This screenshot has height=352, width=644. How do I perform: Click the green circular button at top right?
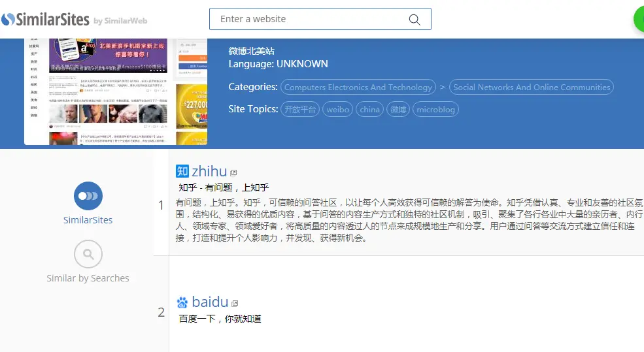pos(639,20)
